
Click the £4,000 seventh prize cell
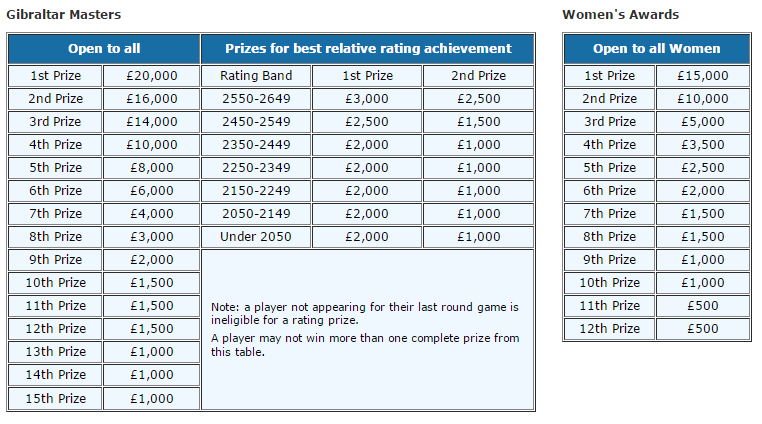pyautogui.click(x=153, y=214)
